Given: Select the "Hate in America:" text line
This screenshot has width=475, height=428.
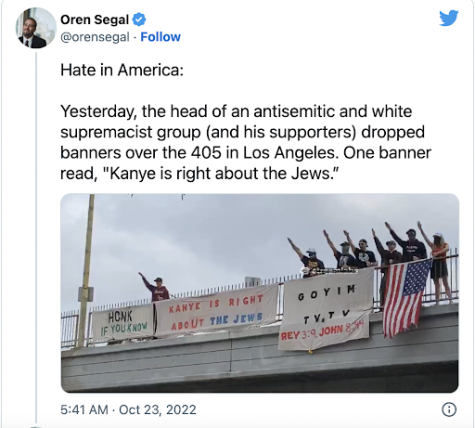Looking at the screenshot, I should point(122,70).
